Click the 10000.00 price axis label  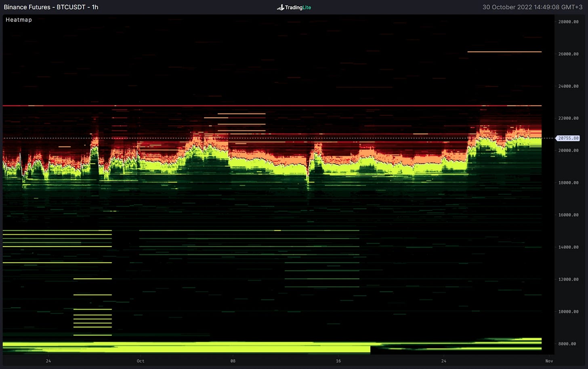568,312
